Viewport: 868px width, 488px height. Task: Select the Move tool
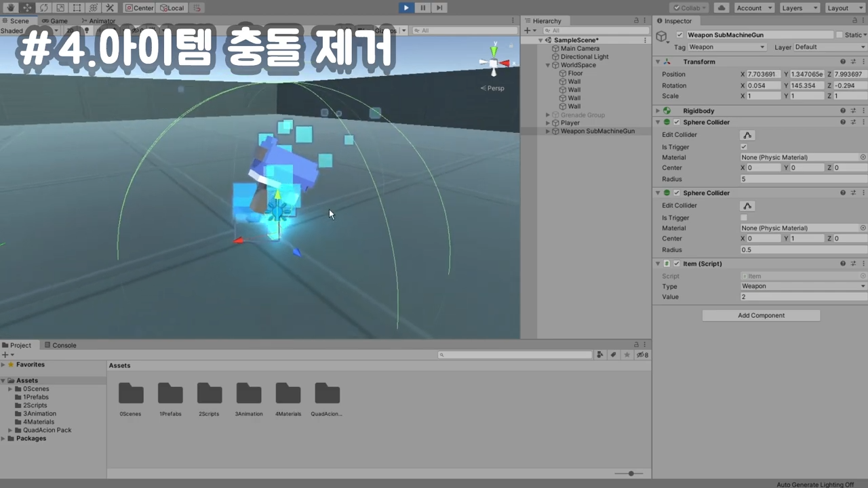[x=26, y=7]
